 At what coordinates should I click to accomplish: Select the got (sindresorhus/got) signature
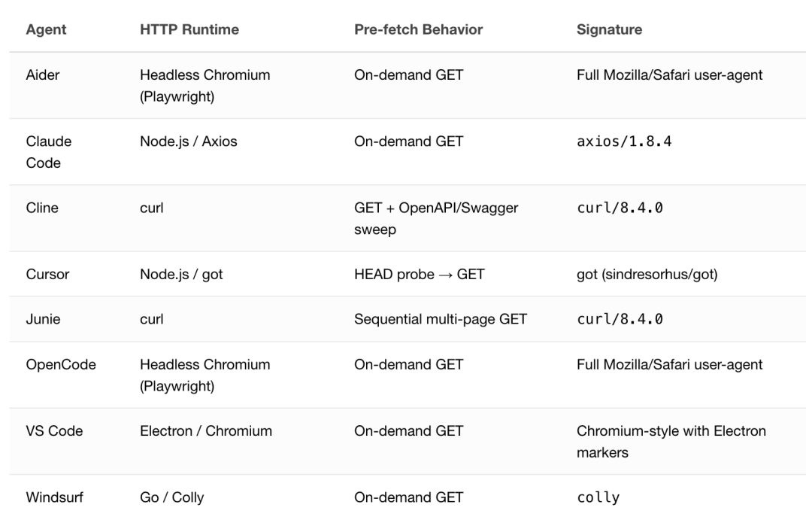tap(647, 274)
